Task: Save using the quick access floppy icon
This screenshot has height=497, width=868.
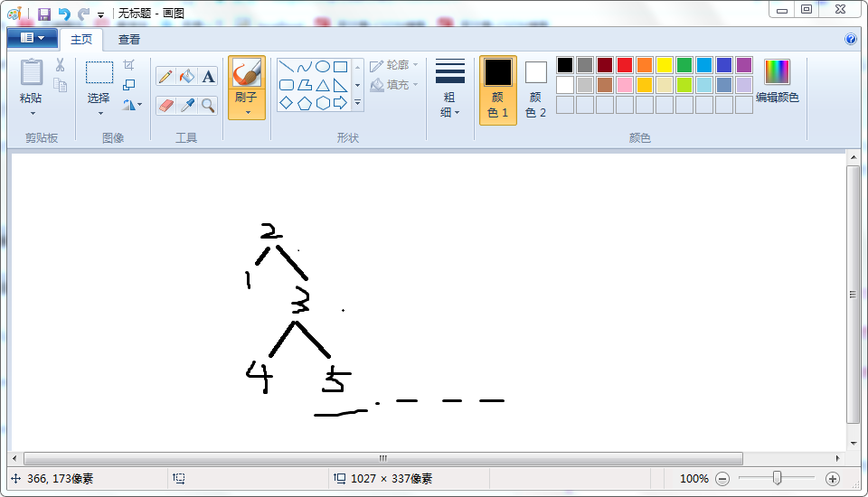Action: click(44, 14)
